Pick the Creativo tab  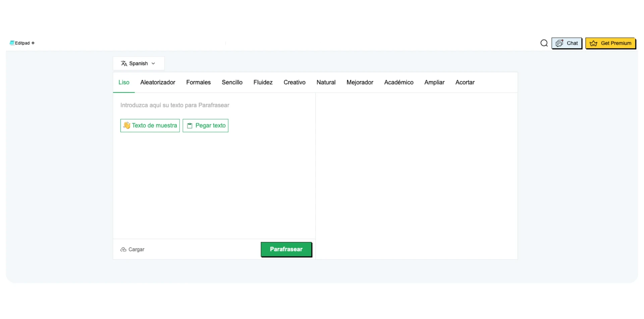pyautogui.click(x=294, y=83)
